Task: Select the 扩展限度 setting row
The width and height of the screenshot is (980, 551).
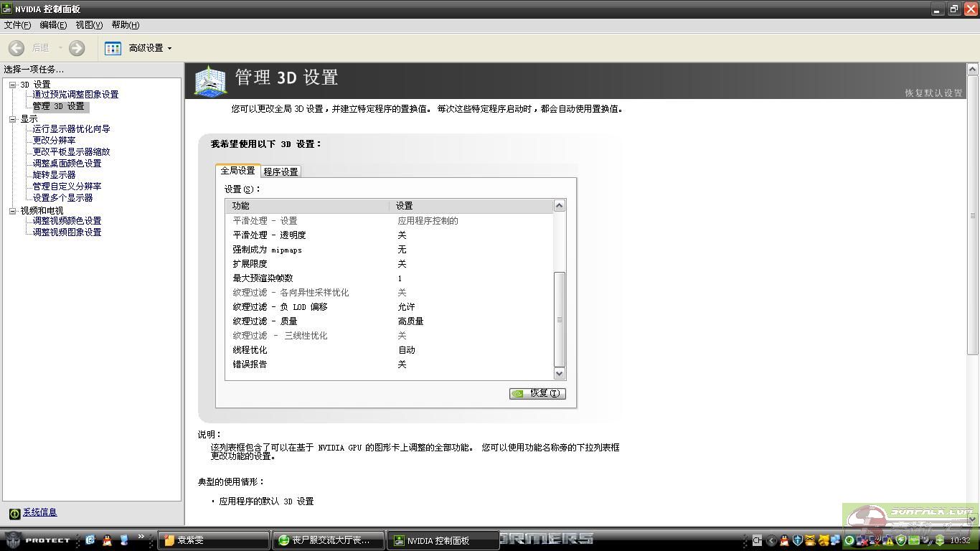Action: coord(390,264)
